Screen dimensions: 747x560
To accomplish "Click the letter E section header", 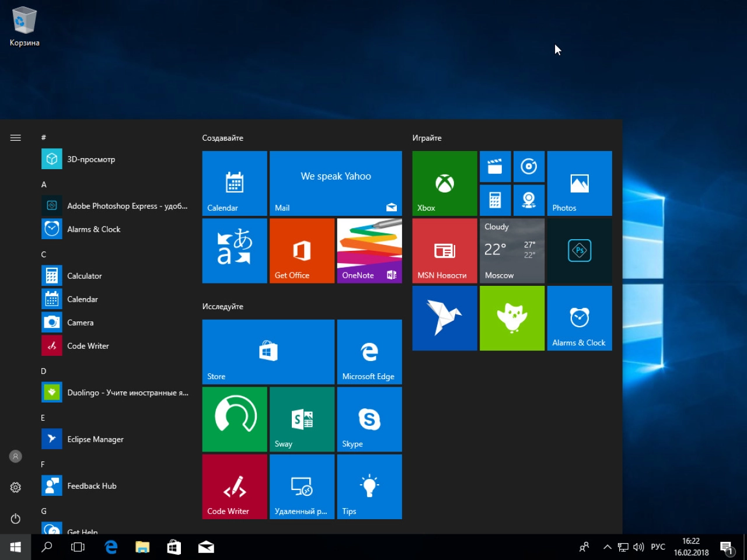I will pyautogui.click(x=43, y=418).
